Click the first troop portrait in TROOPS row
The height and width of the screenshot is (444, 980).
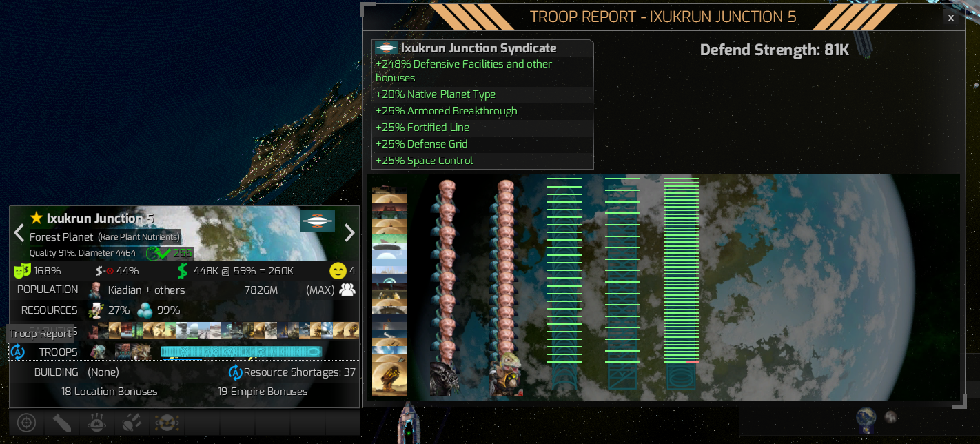pyautogui.click(x=98, y=352)
